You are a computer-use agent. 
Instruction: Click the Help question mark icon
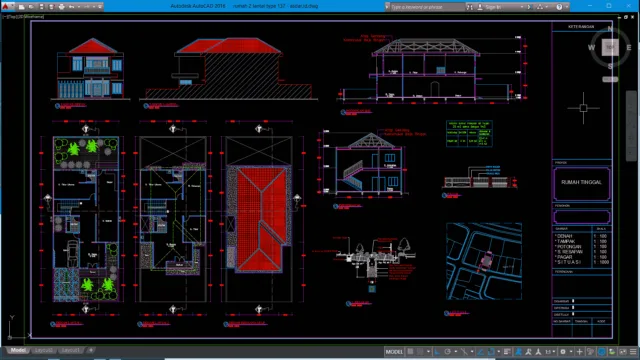tap(559, 7)
